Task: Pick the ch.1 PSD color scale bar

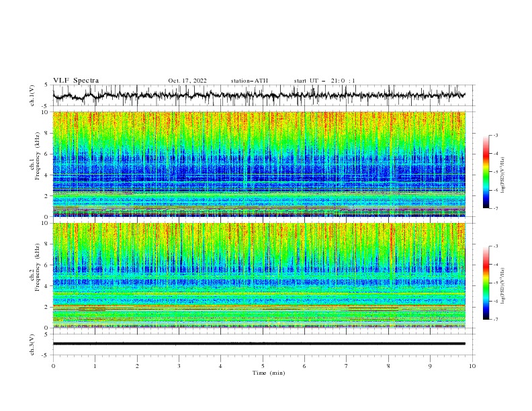Action: coord(486,172)
